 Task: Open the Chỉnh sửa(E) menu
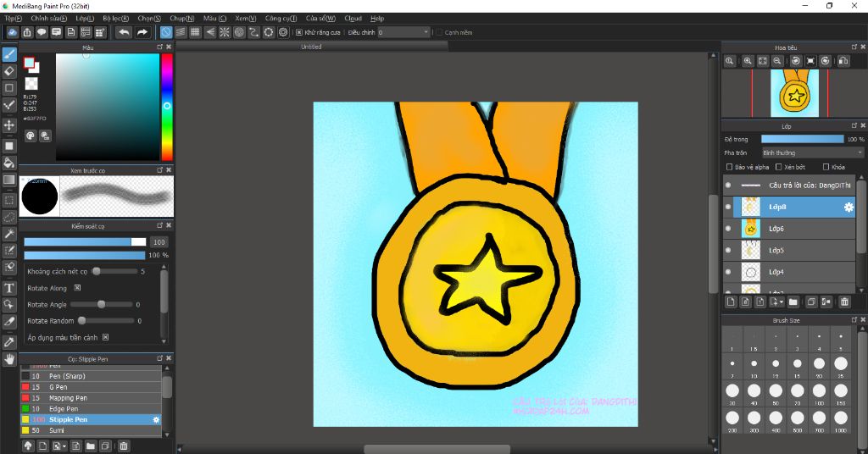48,19
